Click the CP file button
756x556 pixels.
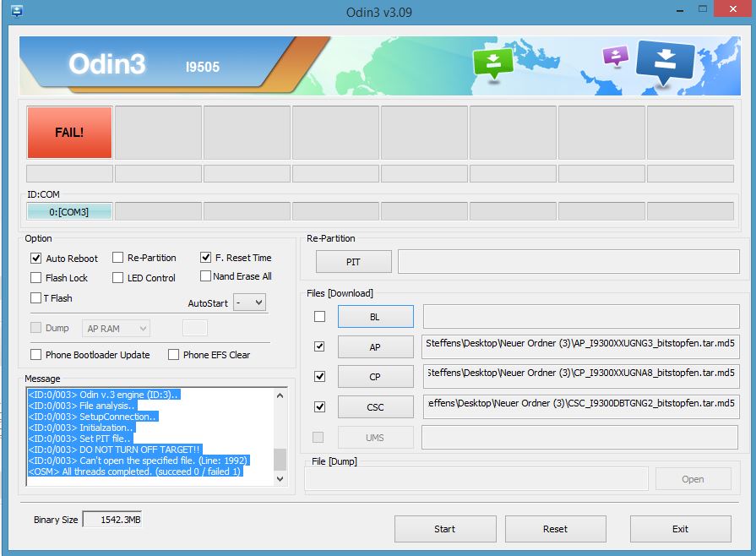(x=376, y=377)
